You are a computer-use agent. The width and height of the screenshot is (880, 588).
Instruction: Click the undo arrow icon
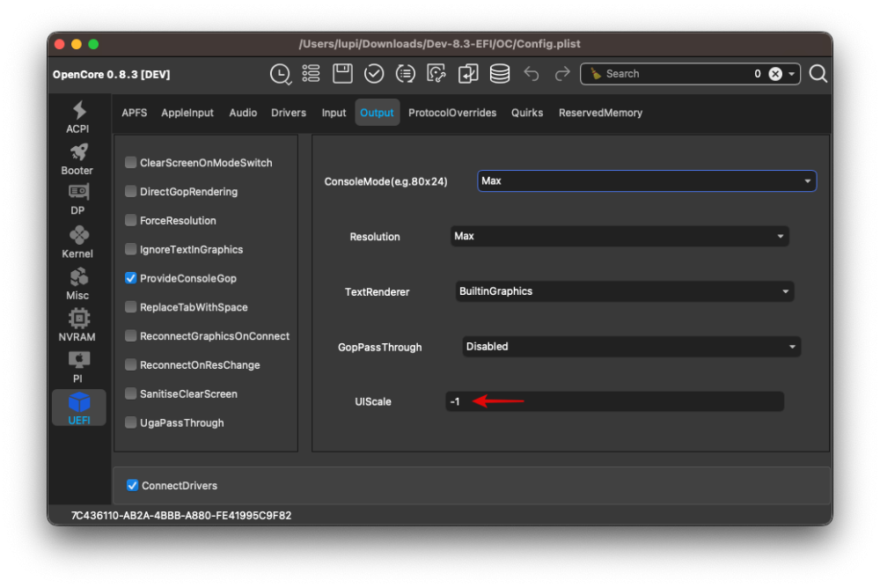[531, 74]
